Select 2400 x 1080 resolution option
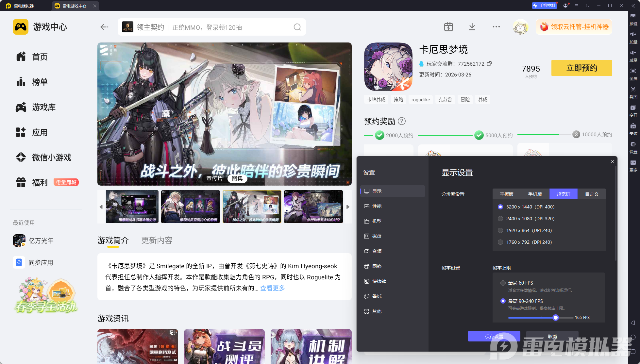Image resolution: width=640 pixels, height=364 pixels. 500,219
